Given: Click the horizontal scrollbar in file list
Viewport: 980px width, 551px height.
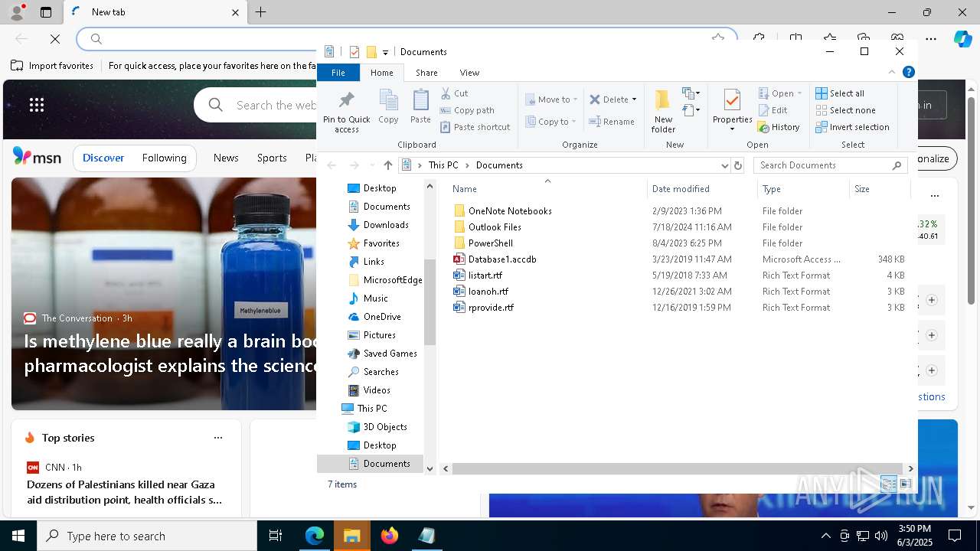Looking at the screenshot, I should (678, 468).
